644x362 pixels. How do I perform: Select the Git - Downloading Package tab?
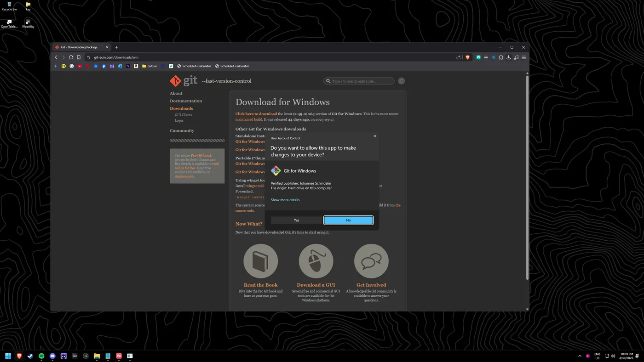click(x=82, y=47)
